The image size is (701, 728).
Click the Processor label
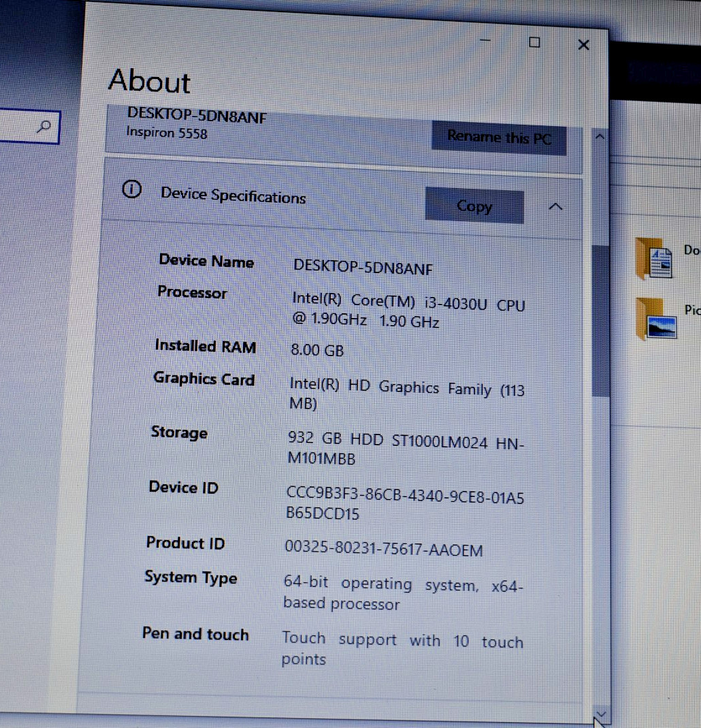pos(192,292)
